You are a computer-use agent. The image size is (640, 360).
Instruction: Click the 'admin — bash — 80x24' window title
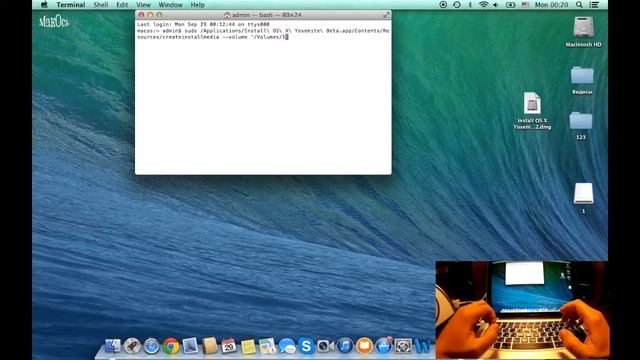tap(267, 15)
